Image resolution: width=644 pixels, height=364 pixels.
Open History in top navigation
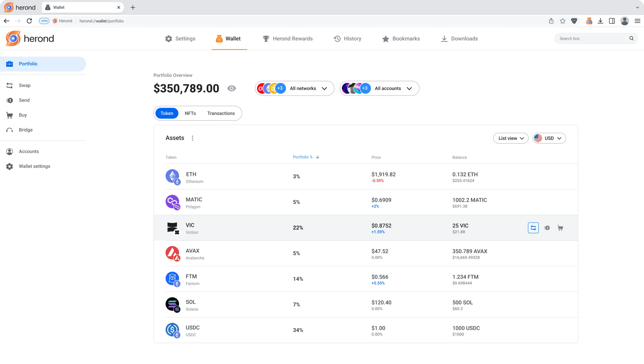pyautogui.click(x=347, y=38)
